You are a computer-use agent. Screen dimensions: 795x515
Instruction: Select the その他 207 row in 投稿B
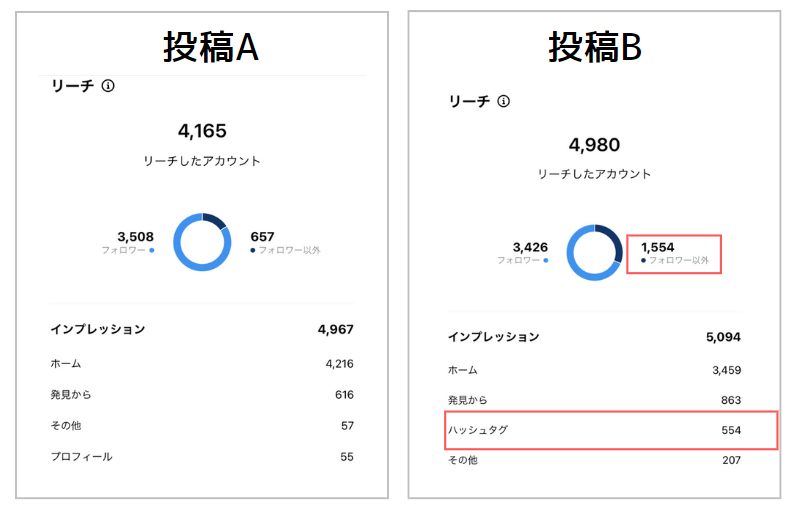[x=594, y=460]
